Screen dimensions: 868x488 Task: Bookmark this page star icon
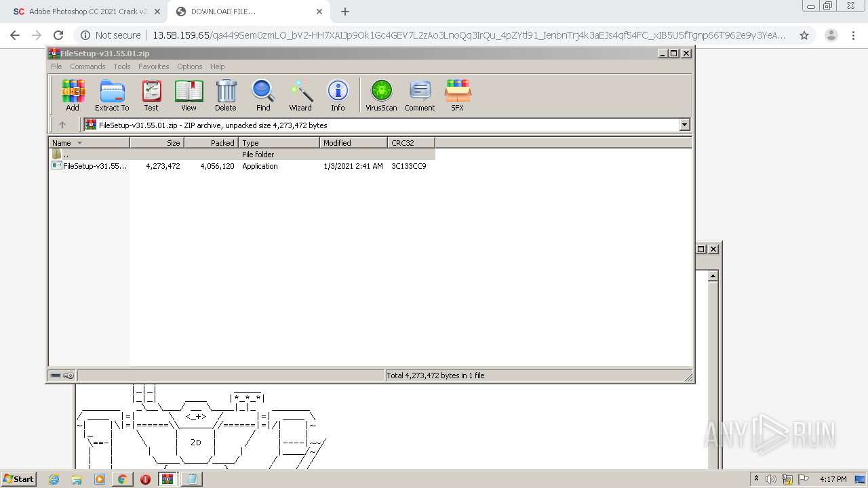pos(804,35)
